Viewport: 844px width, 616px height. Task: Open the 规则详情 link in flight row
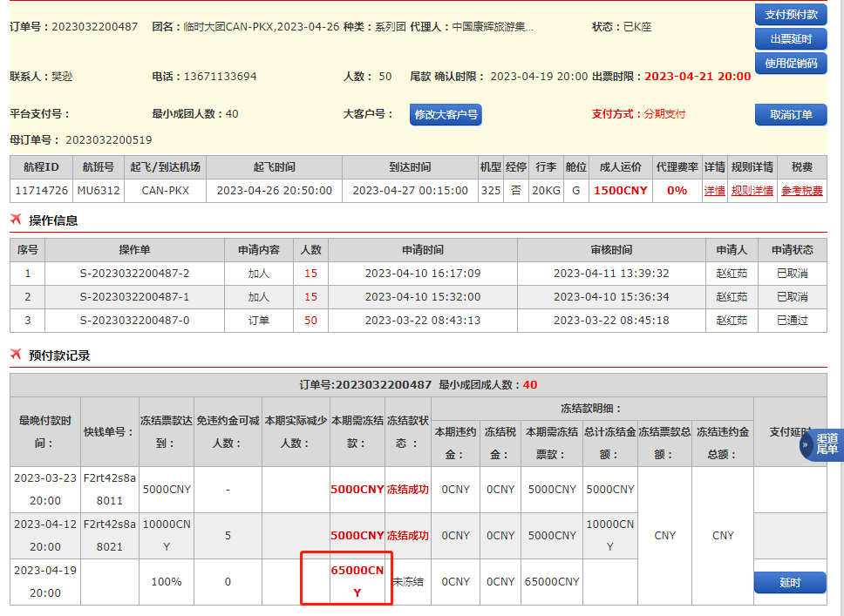[x=752, y=190]
